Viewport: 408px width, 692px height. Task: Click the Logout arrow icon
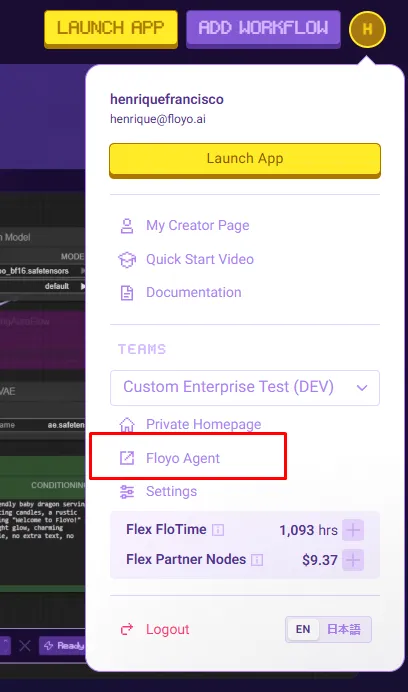tap(127, 629)
